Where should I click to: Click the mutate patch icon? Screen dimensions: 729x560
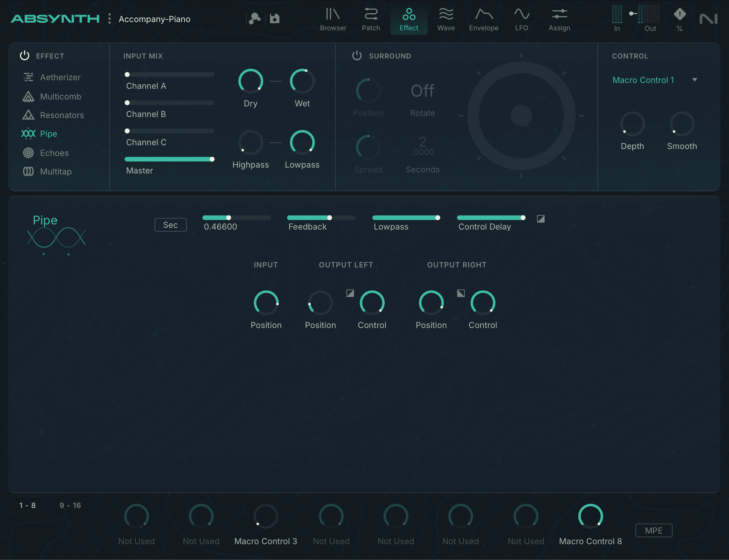pos(255,19)
